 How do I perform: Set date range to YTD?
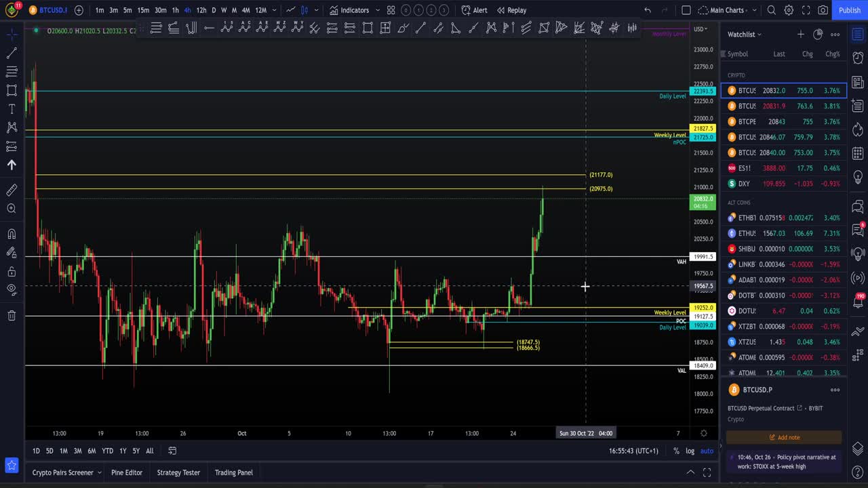(x=107, y=451)
